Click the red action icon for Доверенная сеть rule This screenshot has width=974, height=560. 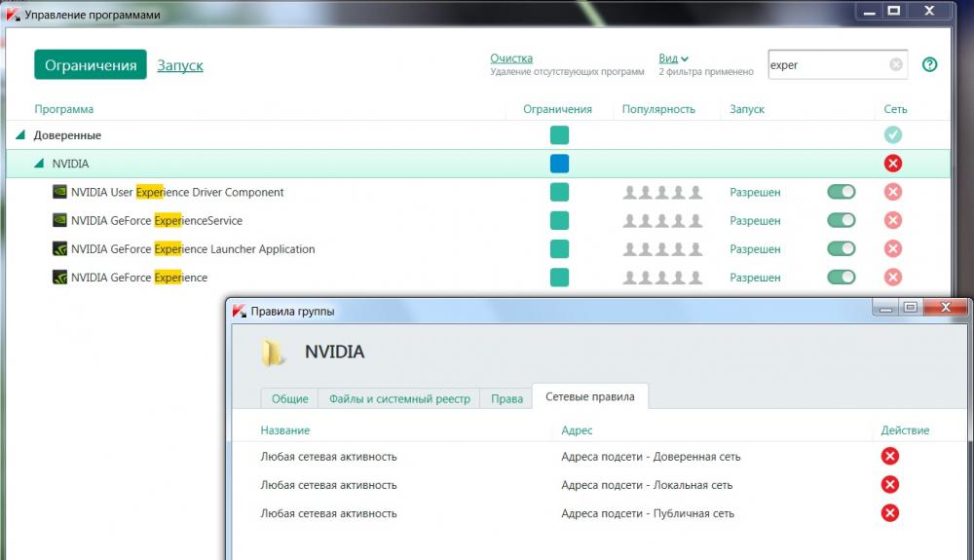[889, 456]
